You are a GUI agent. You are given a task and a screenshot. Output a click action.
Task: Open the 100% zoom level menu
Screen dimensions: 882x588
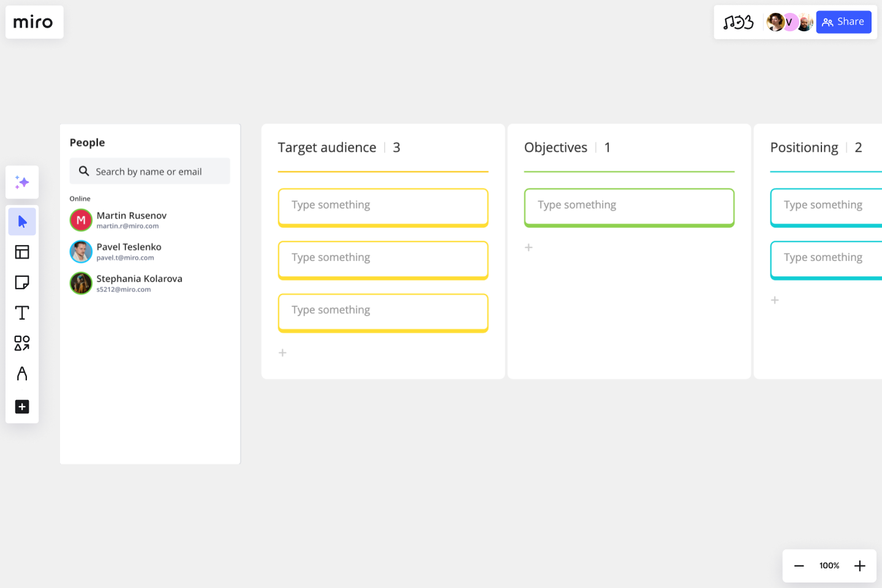pos(829,566)
